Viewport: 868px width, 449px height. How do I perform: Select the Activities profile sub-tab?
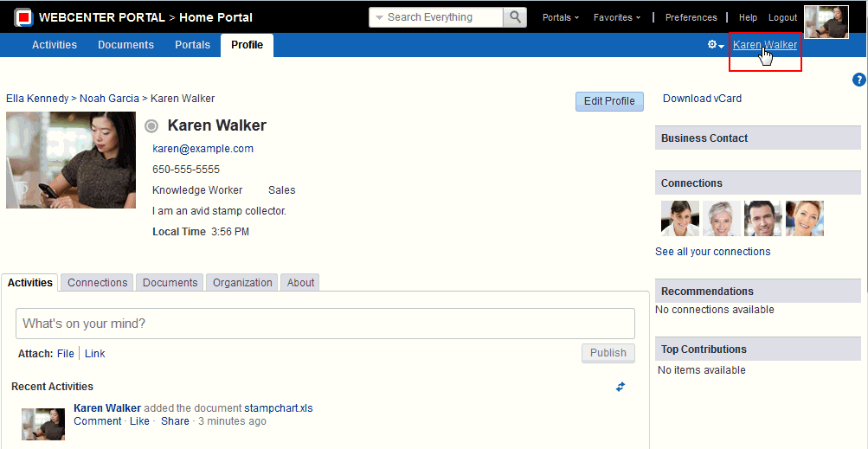30,282
